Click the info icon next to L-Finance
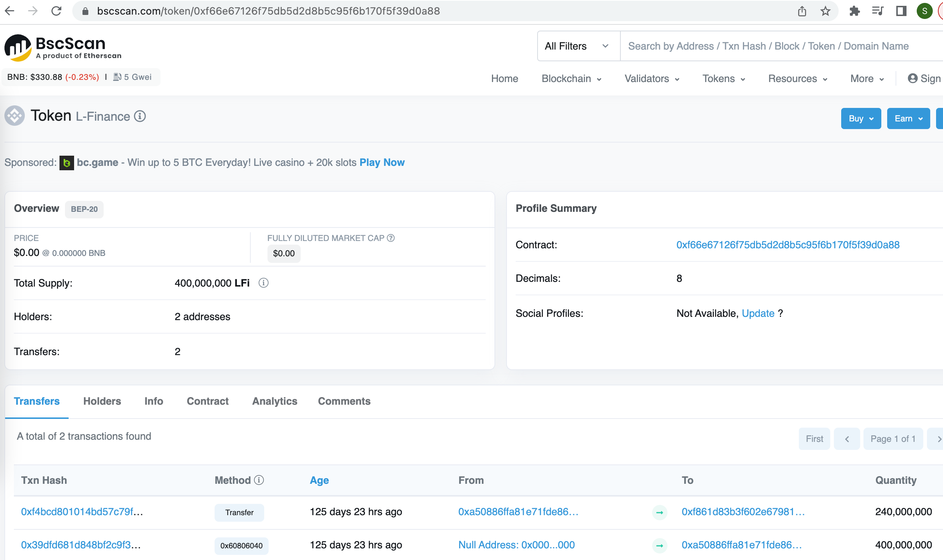943x560 pixels. tap(140, 116)
